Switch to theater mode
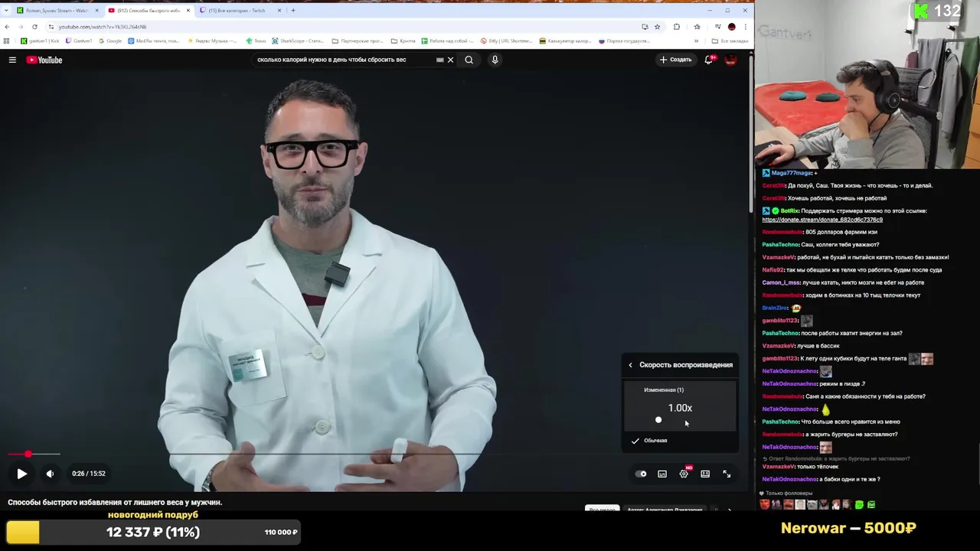 click(x=705, y=474)
